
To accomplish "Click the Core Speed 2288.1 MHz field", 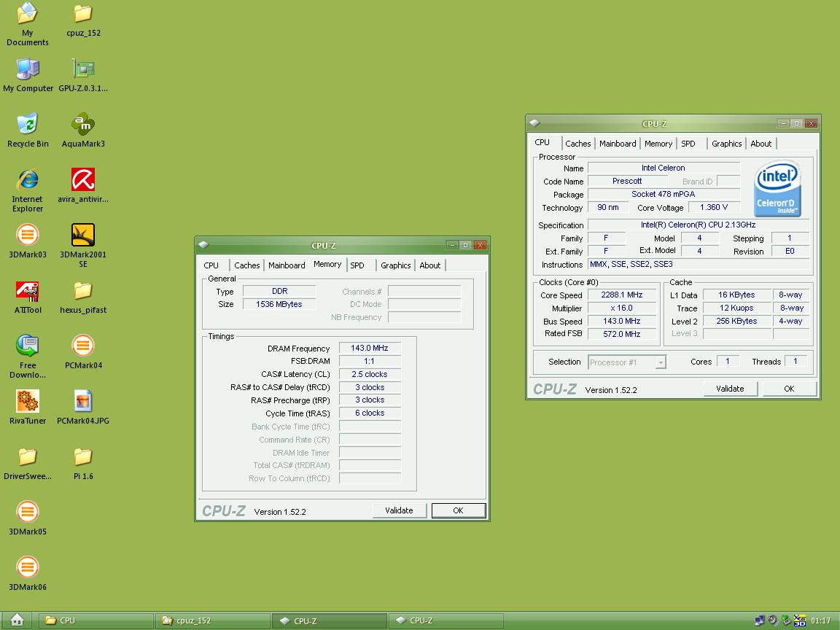I will [622, 295].
